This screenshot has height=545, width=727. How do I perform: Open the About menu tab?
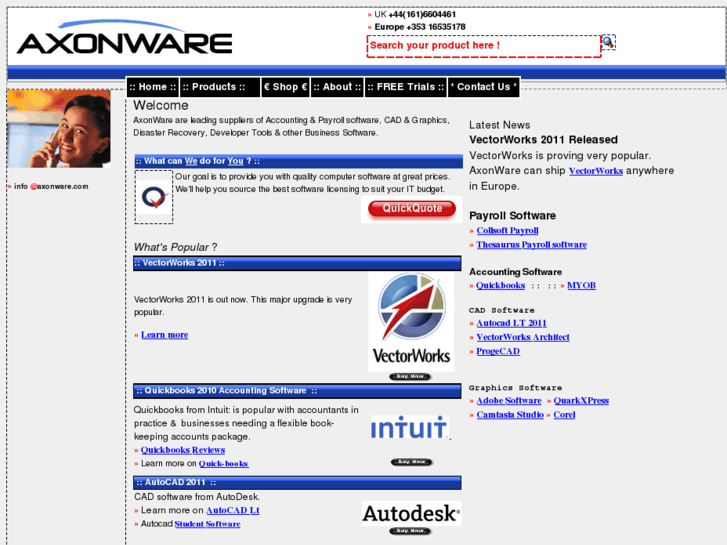[x=337, y=87]
